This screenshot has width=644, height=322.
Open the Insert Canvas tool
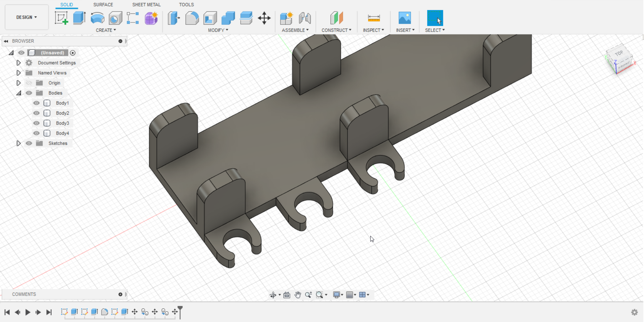pyautogui.click(x=405, y=18)
